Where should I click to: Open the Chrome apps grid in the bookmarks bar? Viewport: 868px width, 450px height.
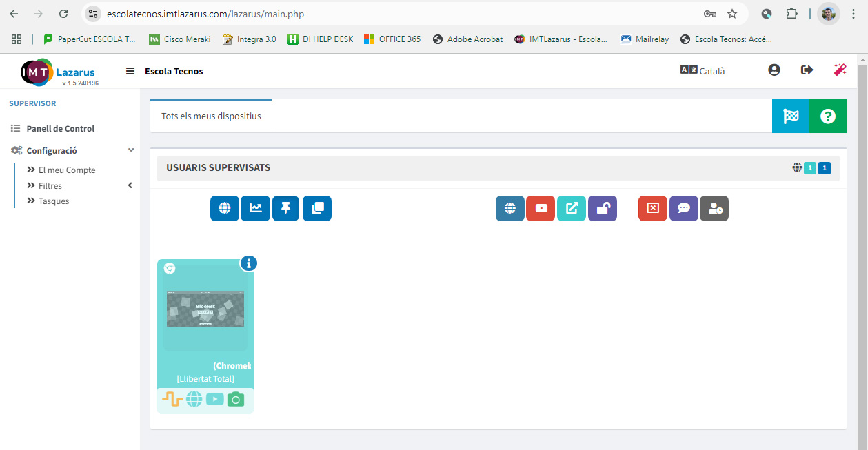pyautogui.click(x=17, y=39)
